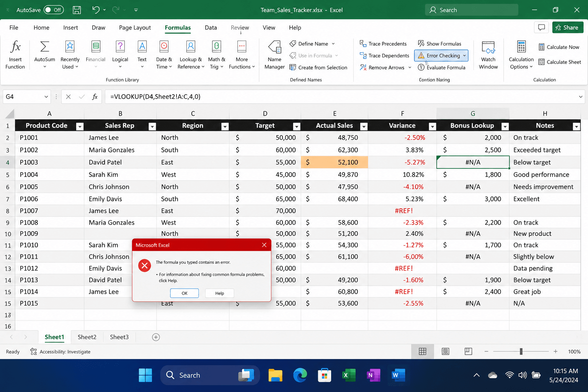The width and height of the screenshot is (588, 392).
Task: Click the zoom out minus button
Action: [x=486, y=351]
